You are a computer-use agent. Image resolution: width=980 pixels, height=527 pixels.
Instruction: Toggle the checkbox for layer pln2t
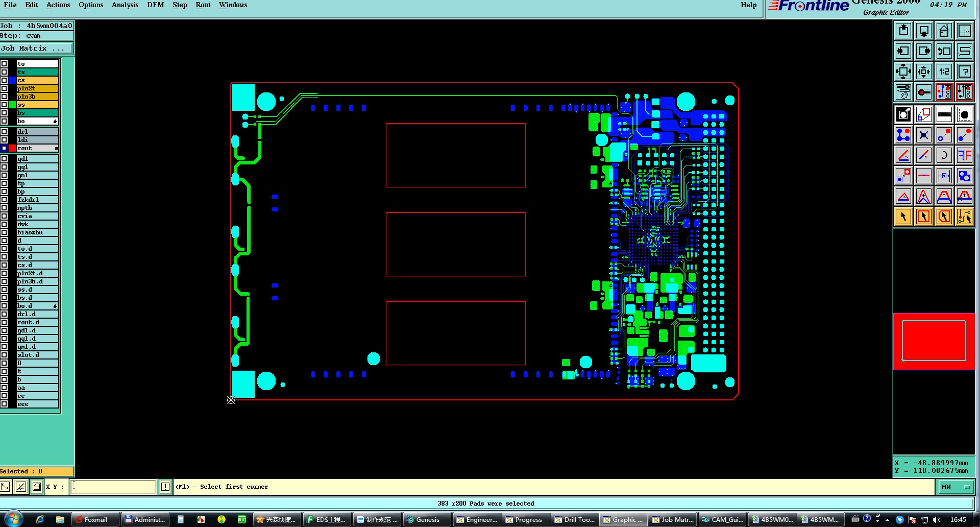coord(4,88)
